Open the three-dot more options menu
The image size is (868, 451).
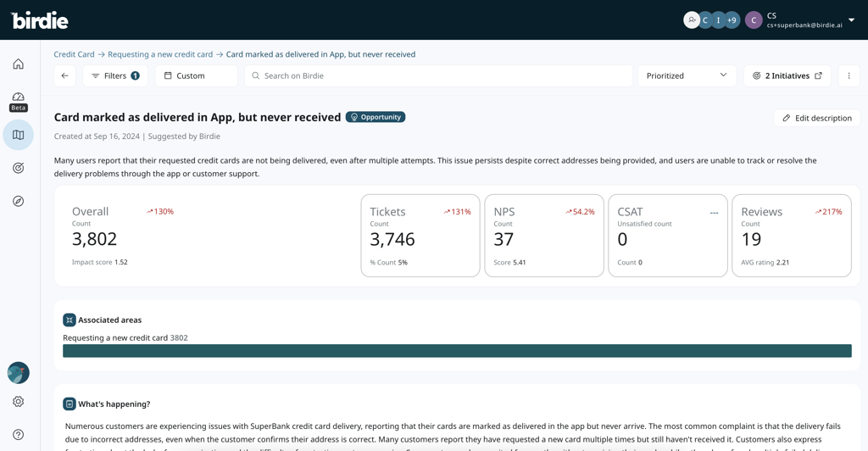tap(849, 75)
